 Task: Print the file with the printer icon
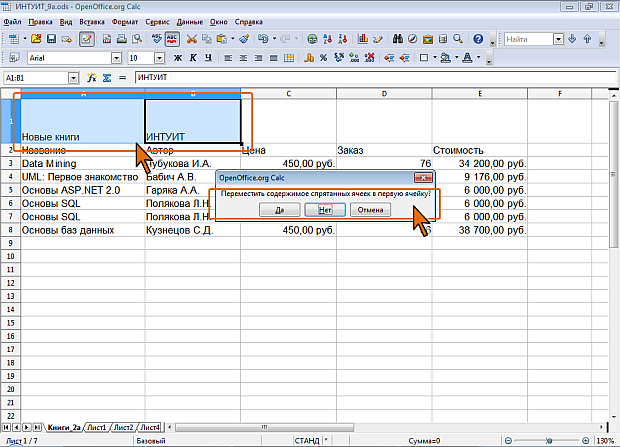tap(122, 39)
